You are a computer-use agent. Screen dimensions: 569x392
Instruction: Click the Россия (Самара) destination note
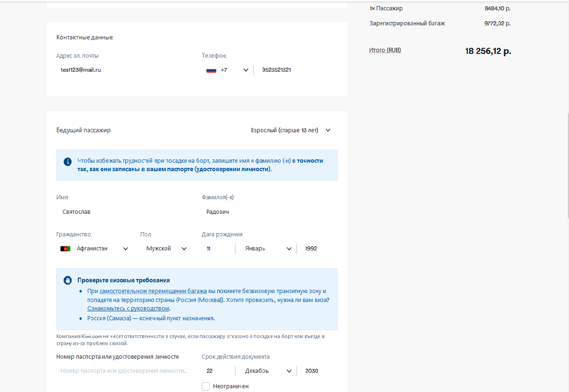[151, 318]
